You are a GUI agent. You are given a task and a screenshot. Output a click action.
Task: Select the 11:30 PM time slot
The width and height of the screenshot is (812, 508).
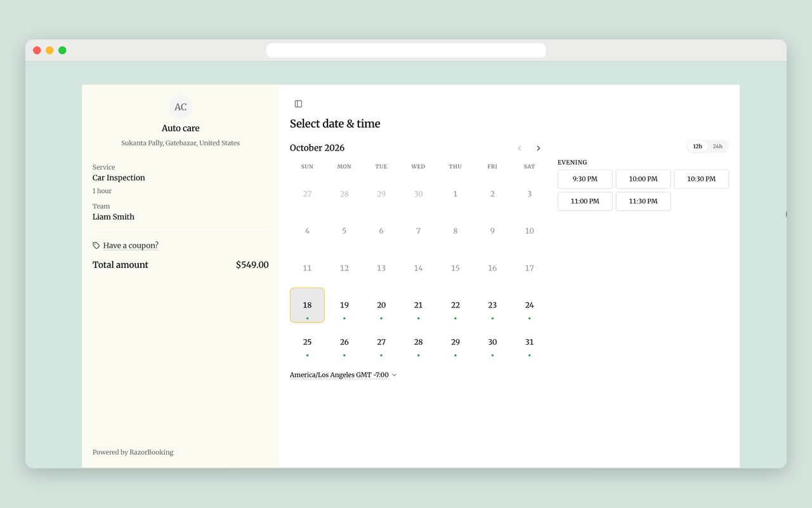[643, 201]
